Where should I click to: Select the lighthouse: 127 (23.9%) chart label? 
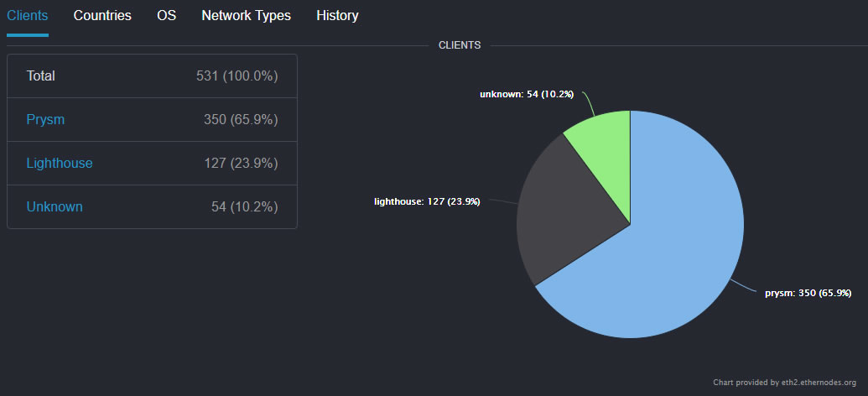tap(427, 201)
